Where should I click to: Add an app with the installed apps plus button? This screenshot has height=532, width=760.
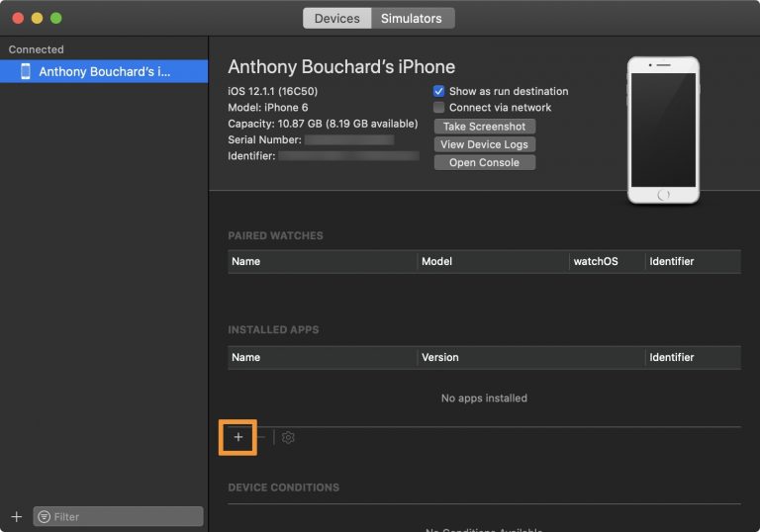tap(237, 437)
